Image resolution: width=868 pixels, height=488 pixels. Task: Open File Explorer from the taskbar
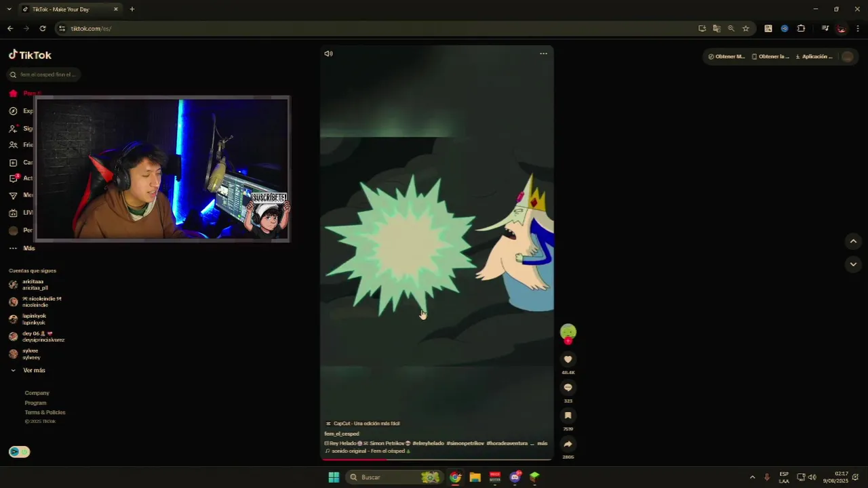475,477
